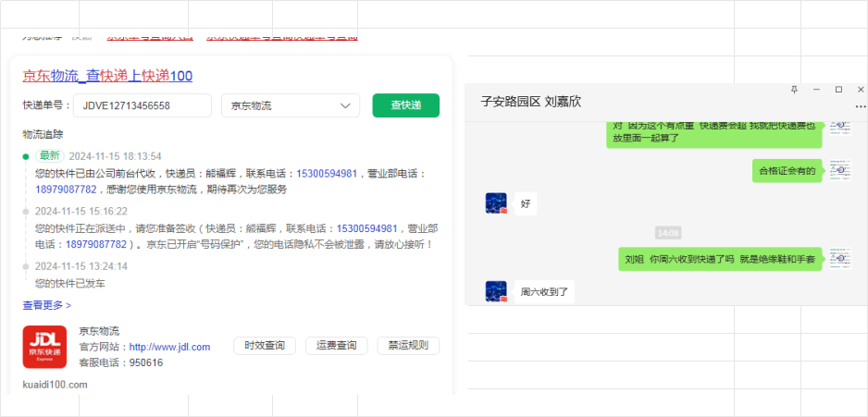Click chat title 子安路园区 刘嘉欣
This screenshot has height=417, width=868.
pyautogui.click(x=530, y=102)
